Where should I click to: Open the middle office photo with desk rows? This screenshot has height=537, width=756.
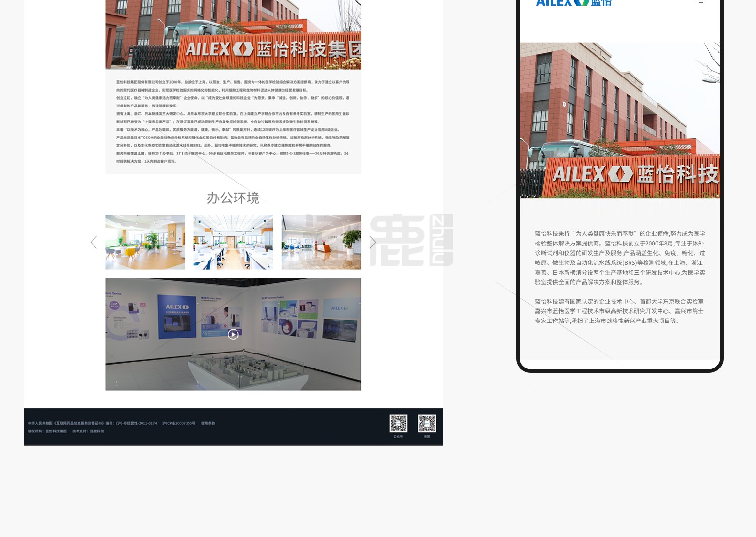click(x=233, y=242)
